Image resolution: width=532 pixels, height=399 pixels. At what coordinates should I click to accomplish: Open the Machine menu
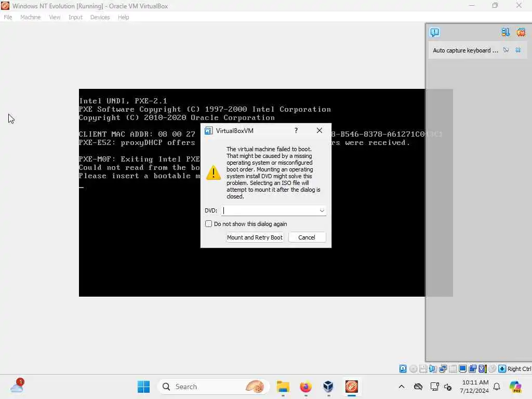(x=30, y=17)
